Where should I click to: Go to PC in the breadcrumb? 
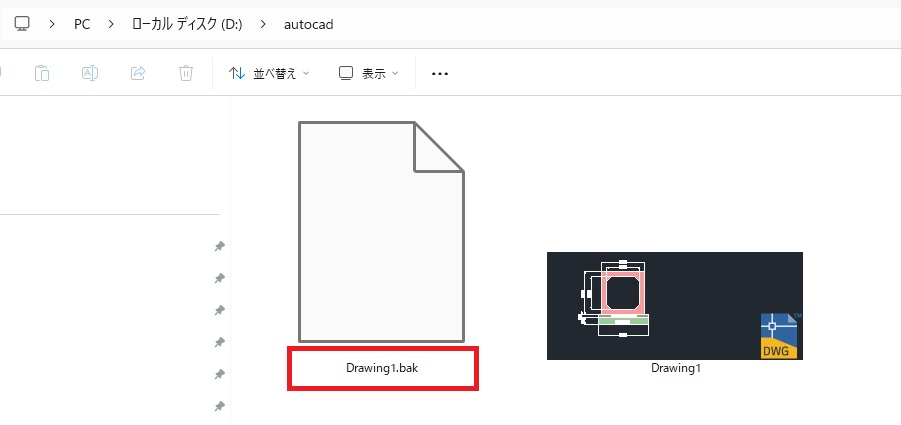pyautogui.click(x=82, y=25)
